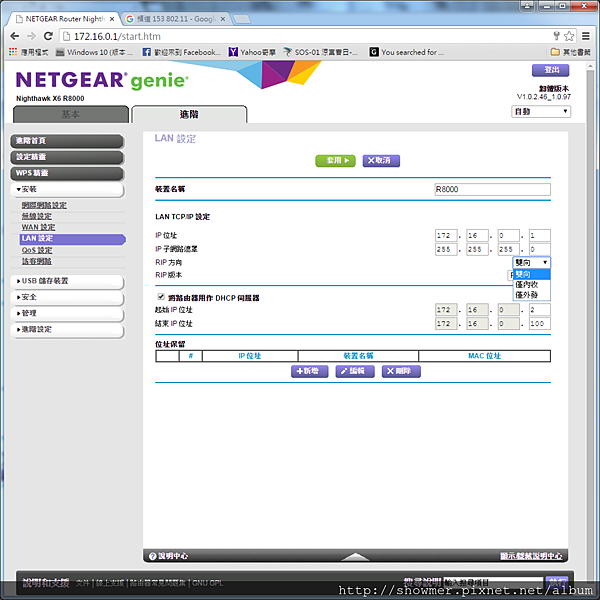This screenshot has height=600, width=600.
Task: Close the NETGEAR Router tab
Action: [x=112, y=19]
